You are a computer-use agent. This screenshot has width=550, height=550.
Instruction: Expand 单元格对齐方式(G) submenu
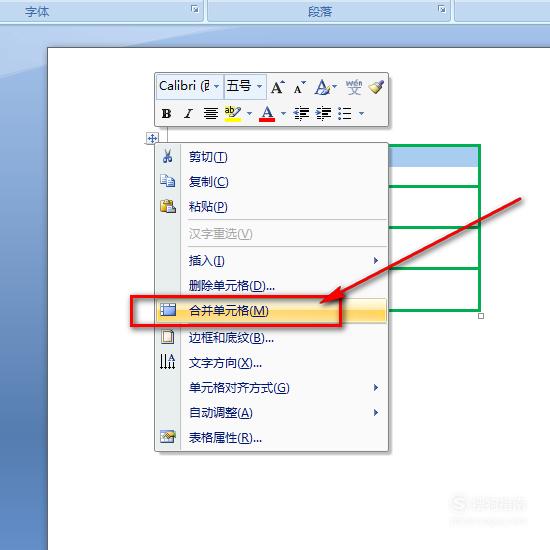tap(271, 388)
